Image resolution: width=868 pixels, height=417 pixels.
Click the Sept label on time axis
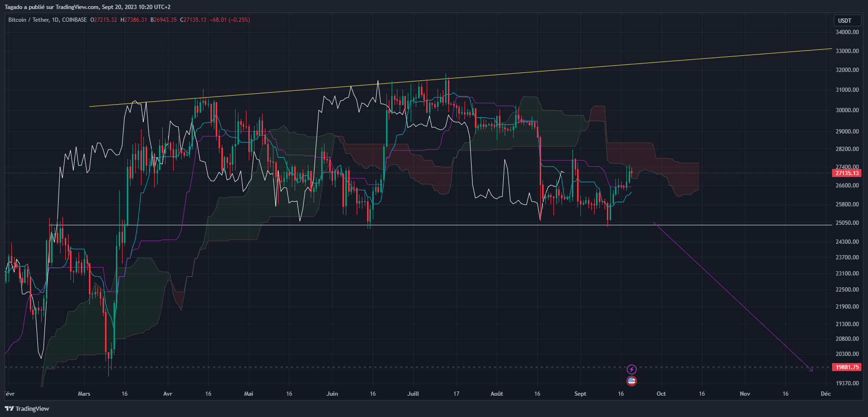coord(580,394)
